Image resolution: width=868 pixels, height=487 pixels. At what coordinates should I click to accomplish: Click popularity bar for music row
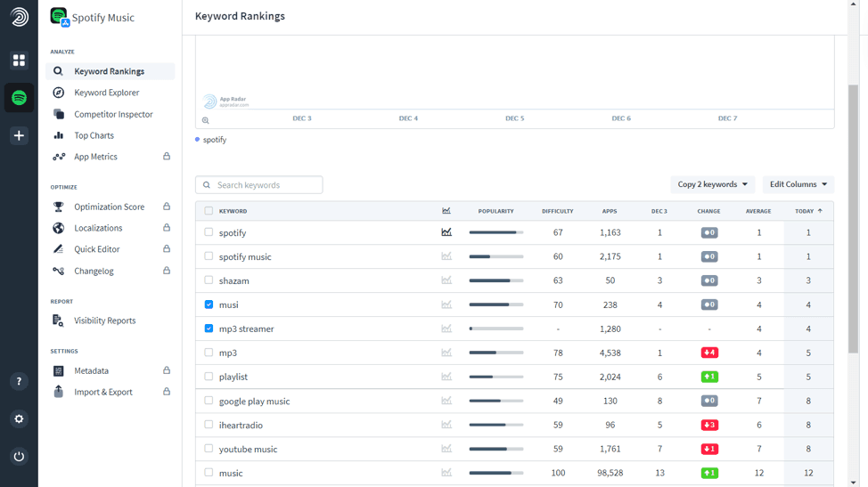tap(496, 473)
